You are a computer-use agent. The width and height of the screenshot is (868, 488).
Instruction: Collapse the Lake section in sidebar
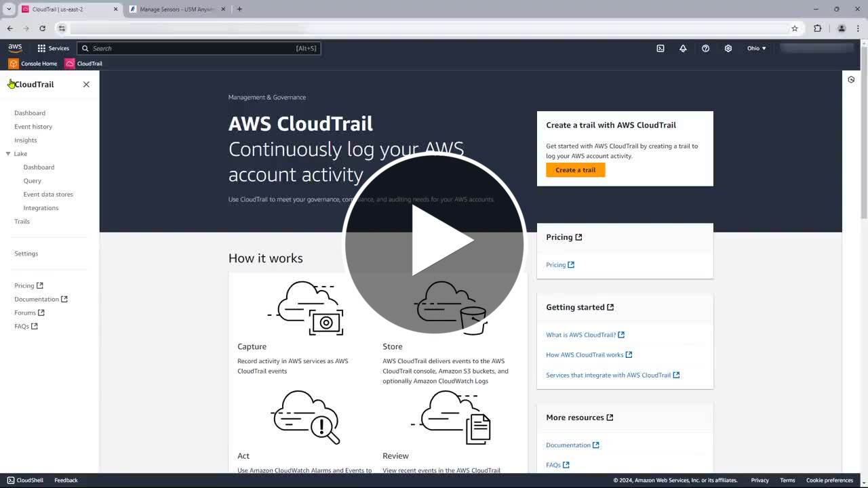point(8,154)
